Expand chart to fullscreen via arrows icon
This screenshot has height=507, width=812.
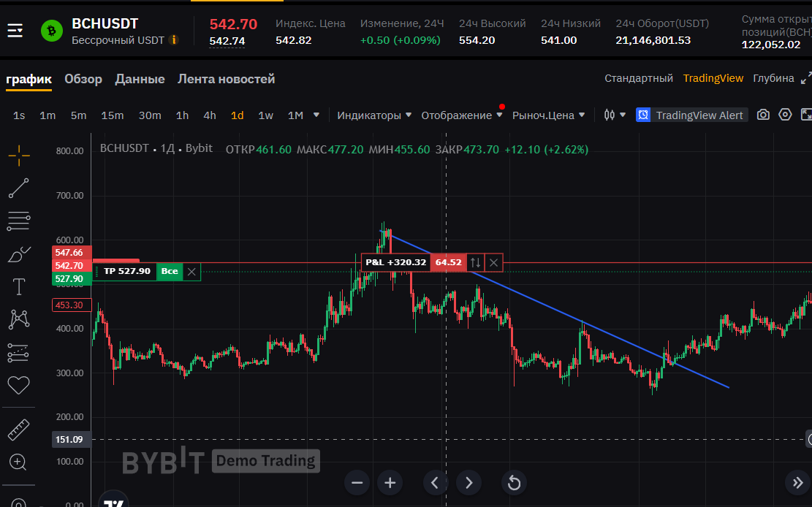[x=805, y=115]
